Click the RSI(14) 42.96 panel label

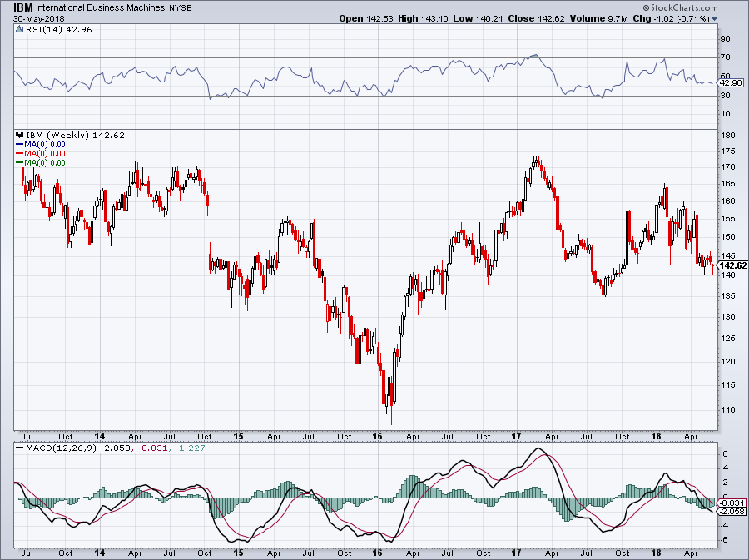point(59,29)
